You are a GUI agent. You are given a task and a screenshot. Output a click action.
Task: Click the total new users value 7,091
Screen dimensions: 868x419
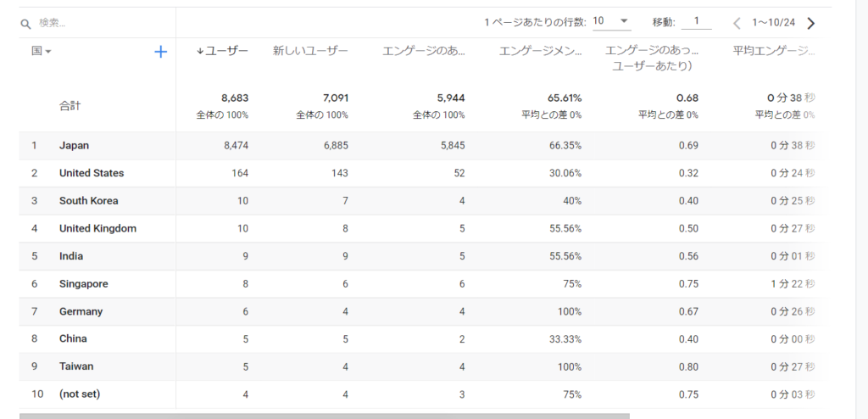[336, 98]
